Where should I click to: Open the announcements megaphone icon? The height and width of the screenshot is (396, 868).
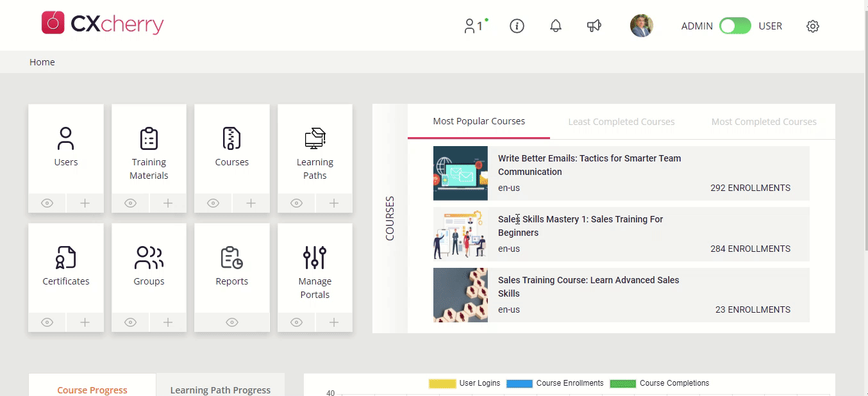594,26
